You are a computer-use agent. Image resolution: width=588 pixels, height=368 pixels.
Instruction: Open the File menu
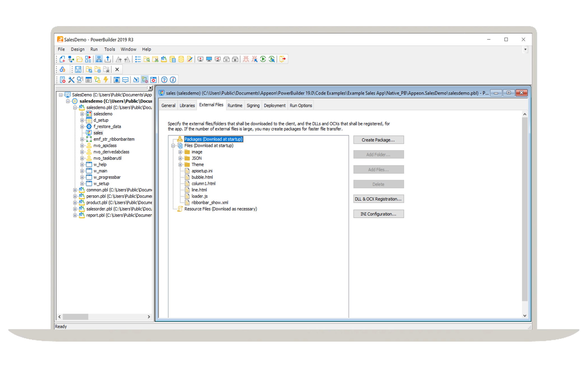[61, 49]
